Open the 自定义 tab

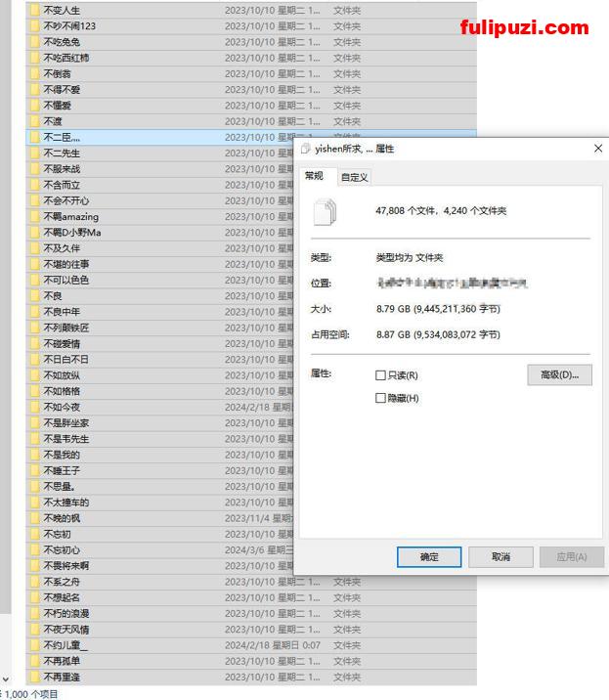[354, 177]
